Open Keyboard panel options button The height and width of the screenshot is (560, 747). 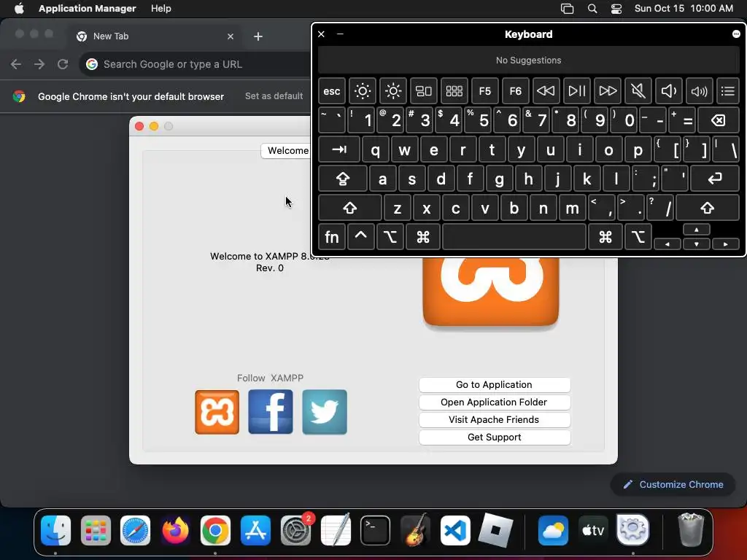pyautogui.click(x=736, y=34)
